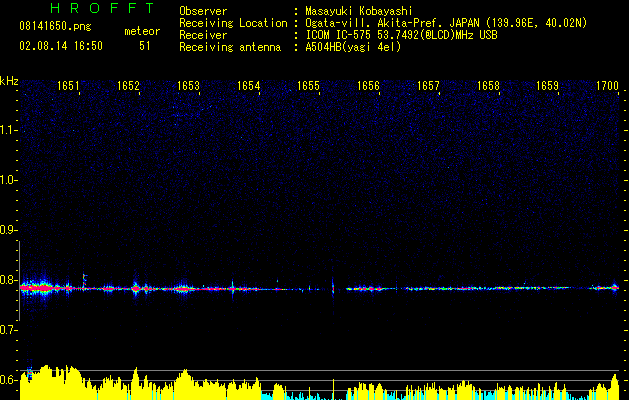Click the 0.7 kHz axis label

[x=8, y=330]
